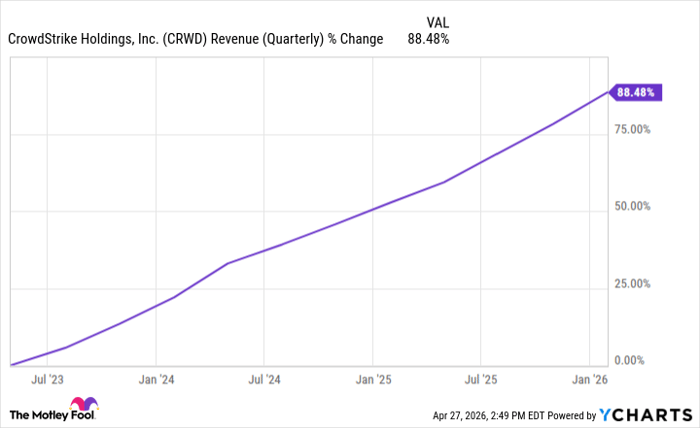Click the Jan '26 x-axis label
The height and width of the screenshot is (428, 700).
(590, 380)
